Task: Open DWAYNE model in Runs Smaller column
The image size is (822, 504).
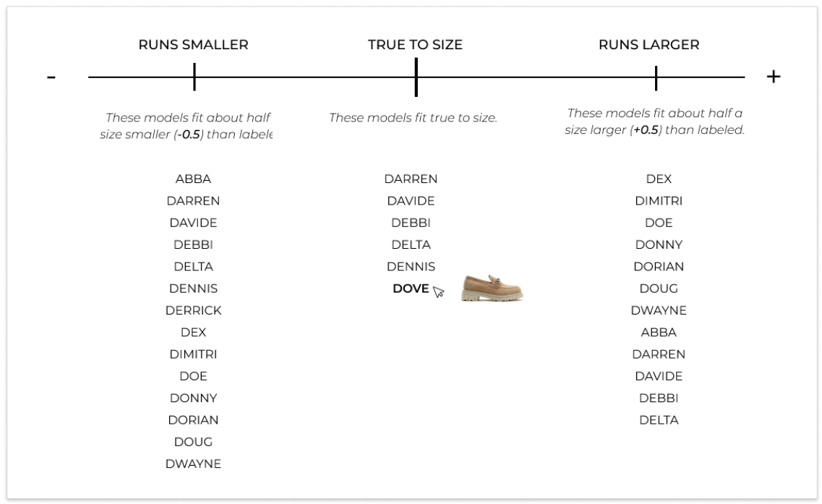Action: (x=194, y=464)
